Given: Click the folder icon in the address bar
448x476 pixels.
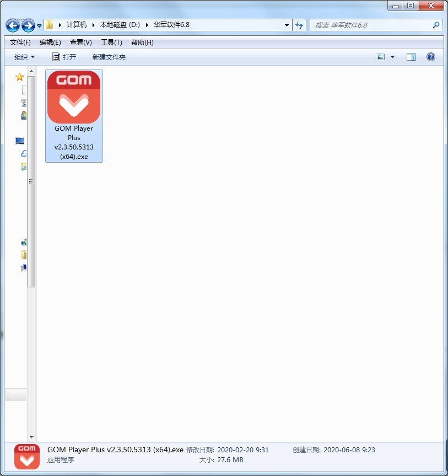Looking at the screenshot, I should coord(50,25).
